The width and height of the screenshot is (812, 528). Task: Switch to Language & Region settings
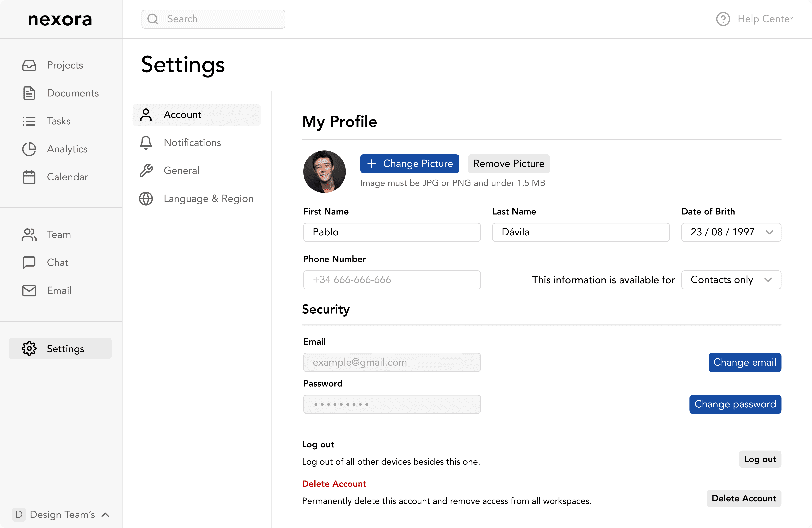tap(208, 199)
